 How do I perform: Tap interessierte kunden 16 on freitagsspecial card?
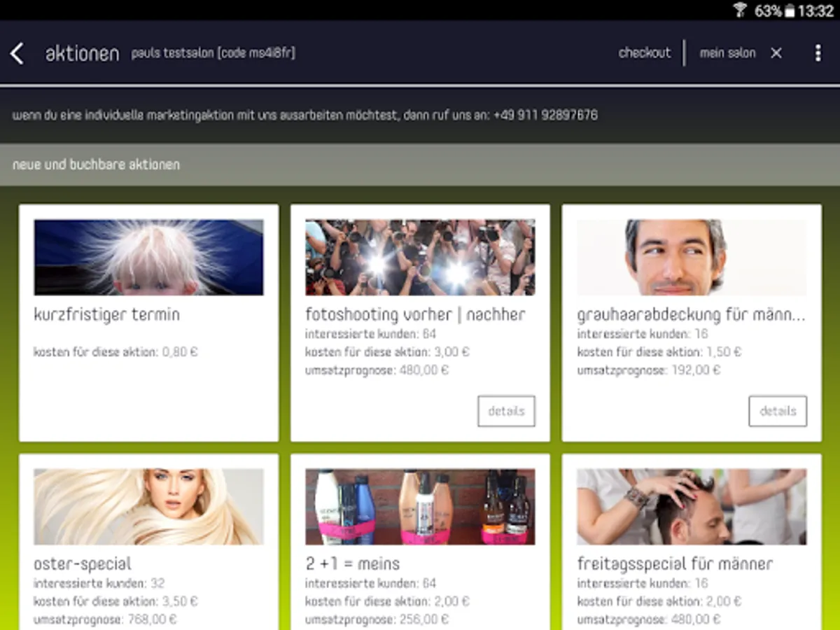642,583
